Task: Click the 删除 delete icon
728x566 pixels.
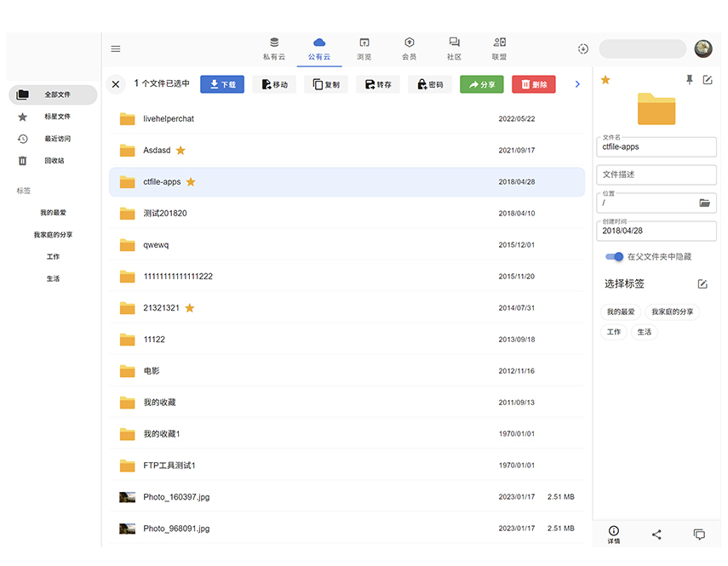Action: pyautogui.click(x=533, y=84)
